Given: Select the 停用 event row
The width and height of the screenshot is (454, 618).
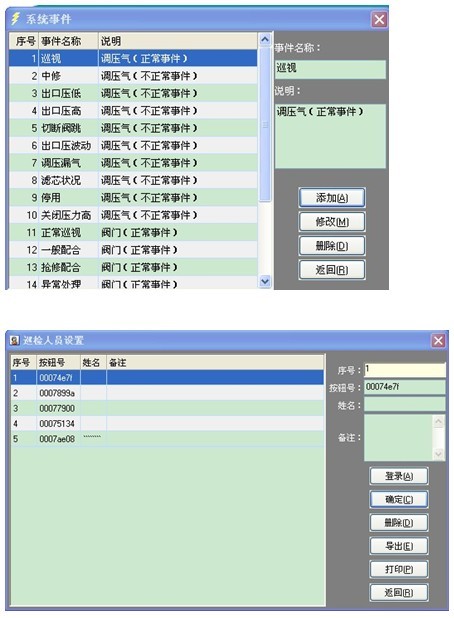Looking at the screenshot, I should (x=133, y=197).
